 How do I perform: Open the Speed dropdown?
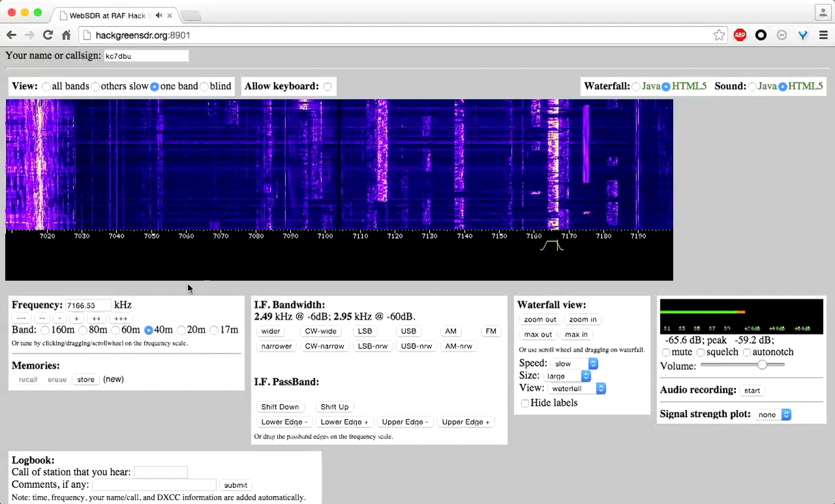pyautogui.click(x=574, y=363)
